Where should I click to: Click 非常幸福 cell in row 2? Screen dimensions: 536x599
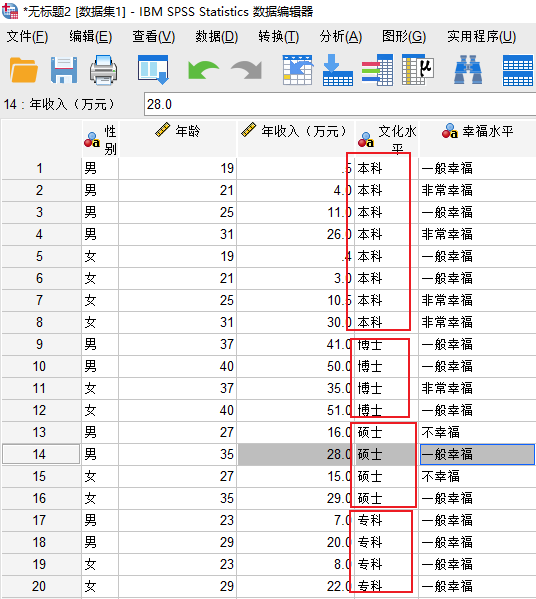[x=477, y=190]
